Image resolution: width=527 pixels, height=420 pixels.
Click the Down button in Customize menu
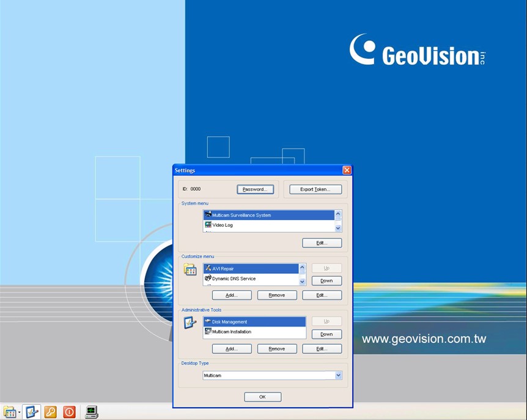click(326, 281)
